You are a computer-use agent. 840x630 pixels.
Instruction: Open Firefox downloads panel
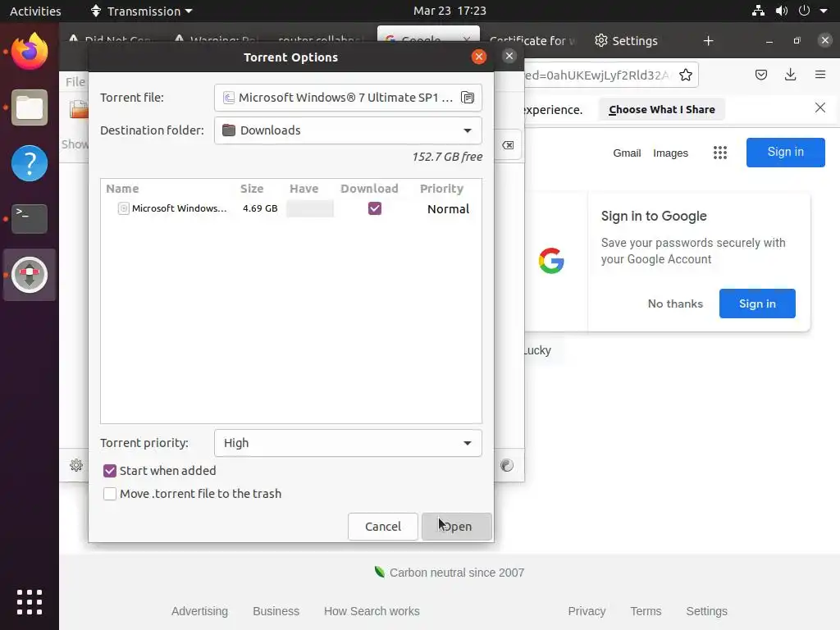tap(790, 75)
